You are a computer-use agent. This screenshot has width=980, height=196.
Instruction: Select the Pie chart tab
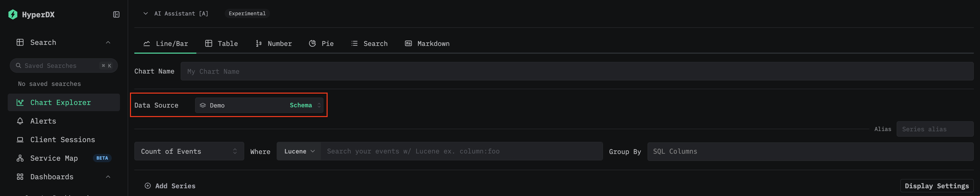[x=321, y=44]
